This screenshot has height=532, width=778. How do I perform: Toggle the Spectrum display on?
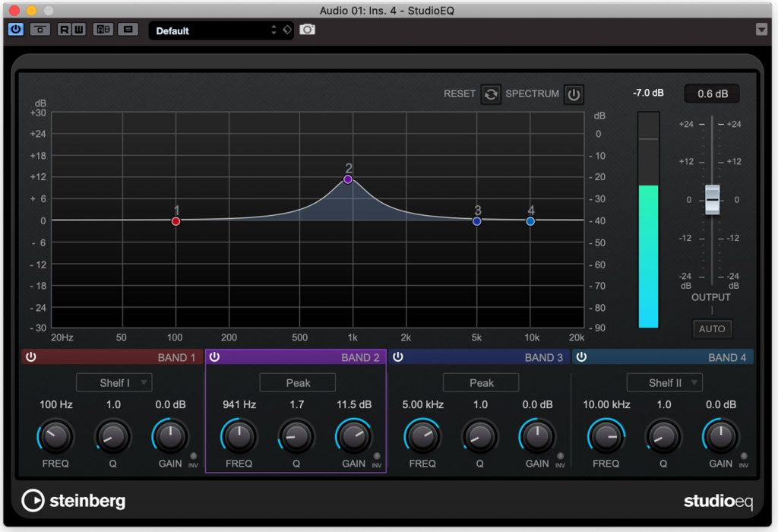[x=574, y=94]
